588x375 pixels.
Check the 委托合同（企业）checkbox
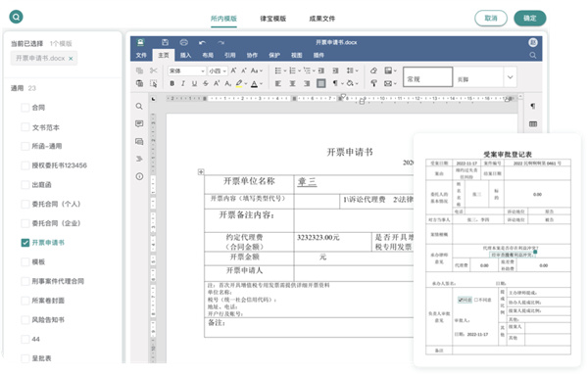click(x=25, y=223)
